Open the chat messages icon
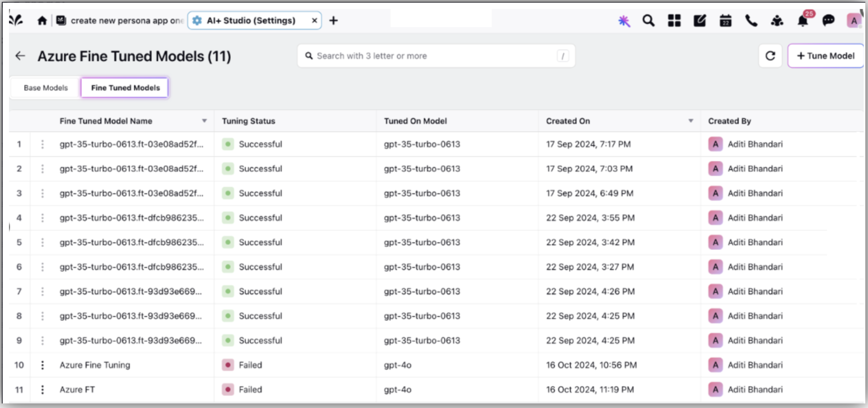This screenshot has height=408, width=868. coord(829,21)
